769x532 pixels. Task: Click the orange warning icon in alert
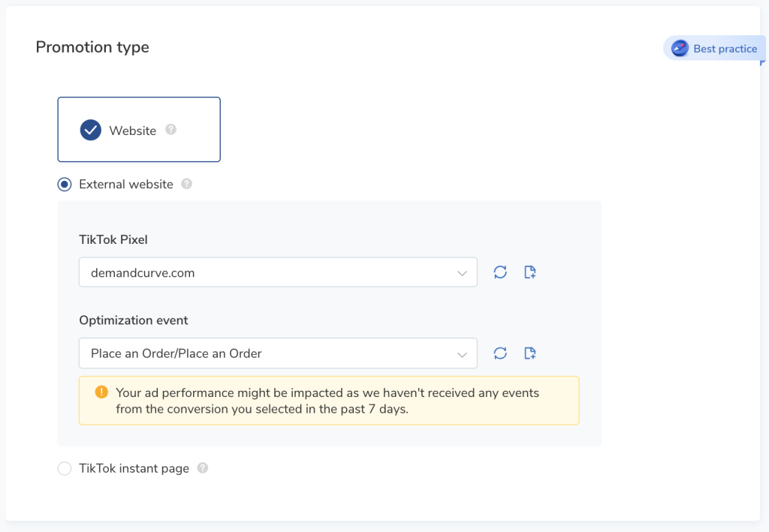coord(101,392)
